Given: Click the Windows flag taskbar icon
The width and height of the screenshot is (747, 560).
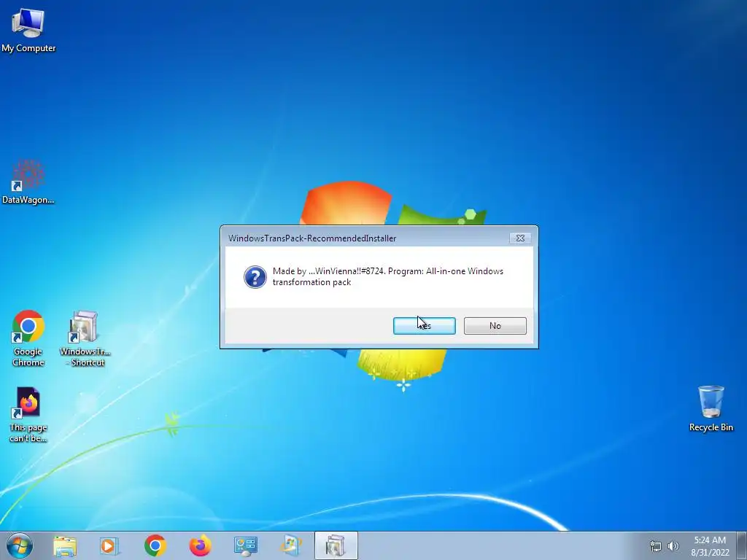Looking at the screenshot, I should (x=290, y=545).
